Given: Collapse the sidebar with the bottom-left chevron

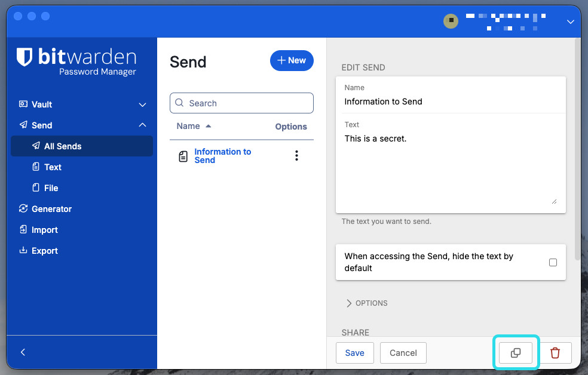Looking at the screenshot, I should point(23,352).
